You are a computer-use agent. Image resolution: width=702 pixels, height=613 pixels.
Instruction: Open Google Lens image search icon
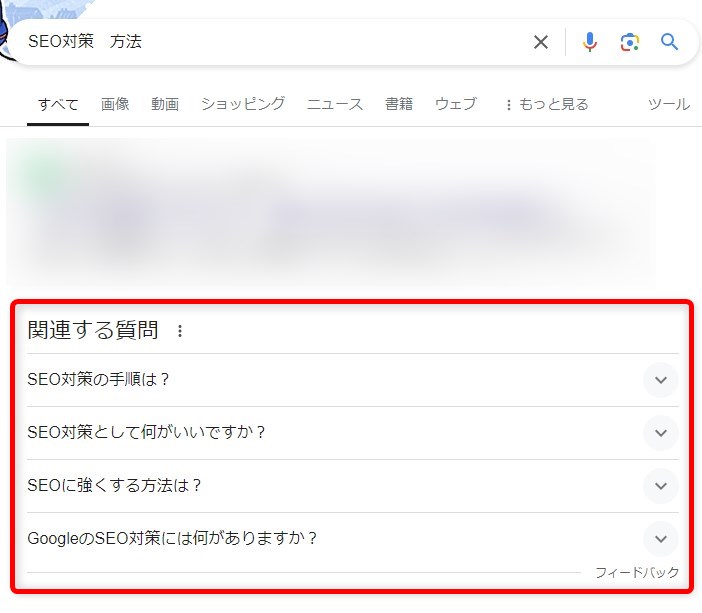click(x=629, y=42)
